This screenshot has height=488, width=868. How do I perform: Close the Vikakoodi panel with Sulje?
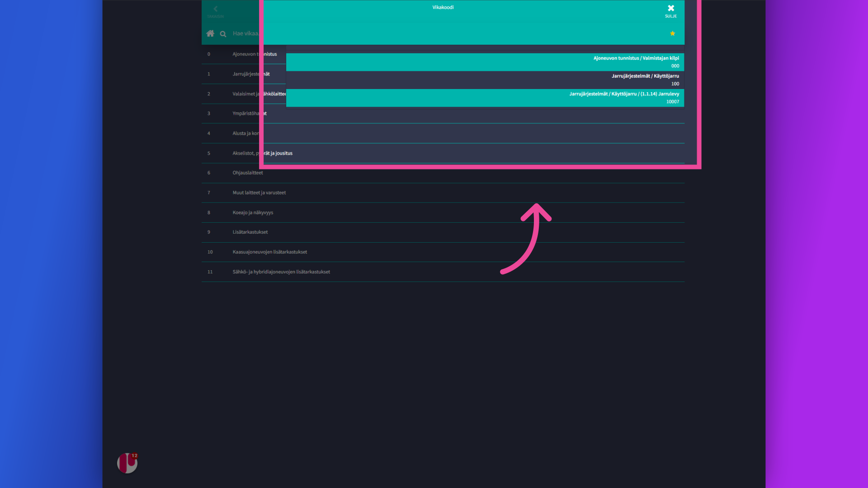[671, 11]
